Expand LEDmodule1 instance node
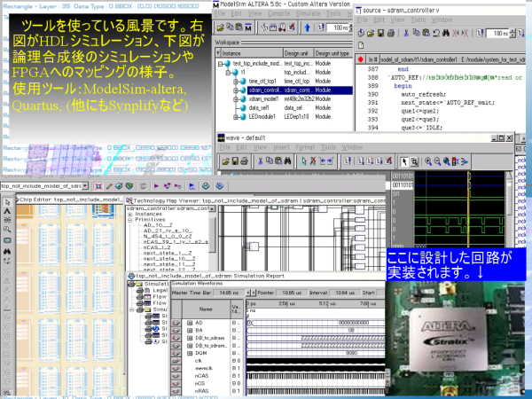The height and width of the screenshot is (399, 532). pos(236,117)
